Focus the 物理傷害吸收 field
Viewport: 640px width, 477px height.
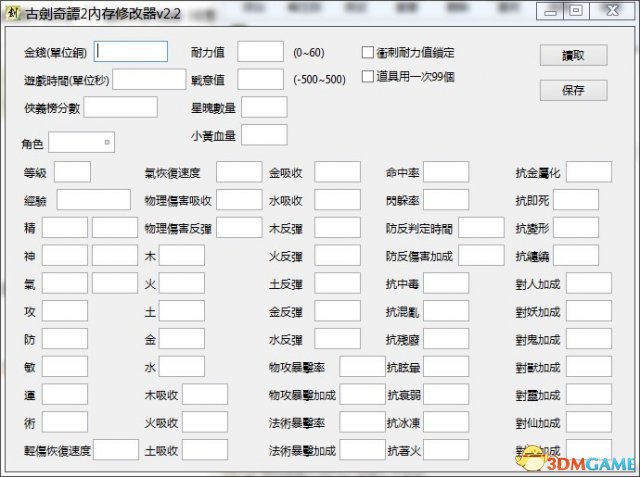click(239, 200)
